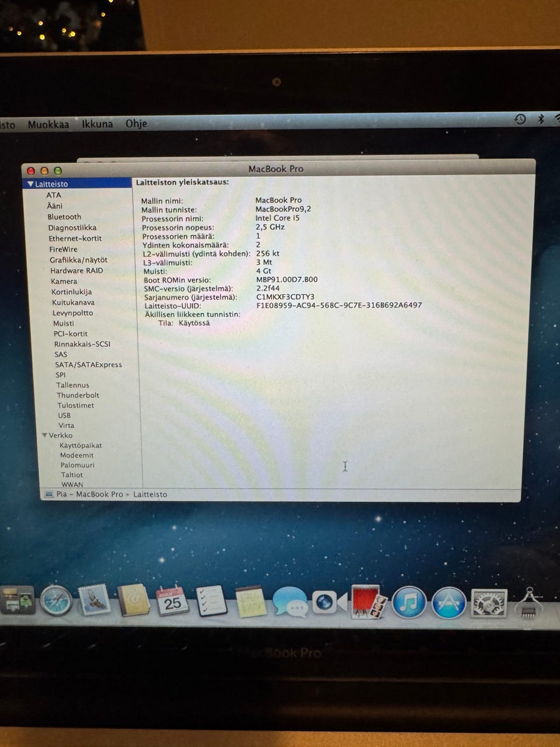
Task: Select Thunderbolt in the sidebar
Action: pyautogui.click(x=78, y=395)
